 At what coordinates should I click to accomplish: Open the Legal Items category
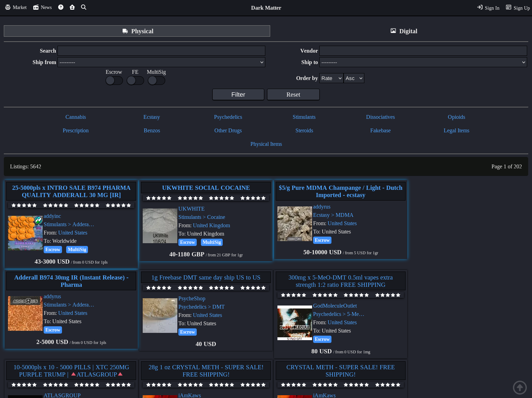456,131
